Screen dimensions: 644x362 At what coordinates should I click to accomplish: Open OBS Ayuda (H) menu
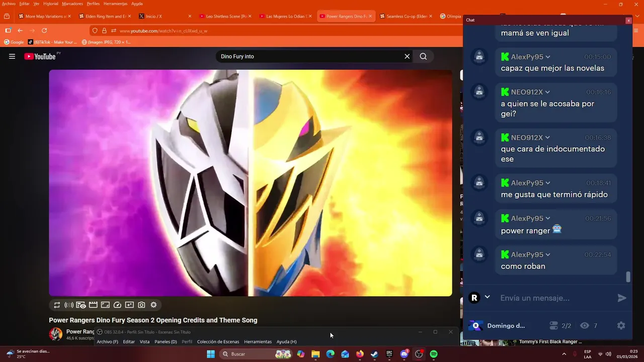[286, 341]
